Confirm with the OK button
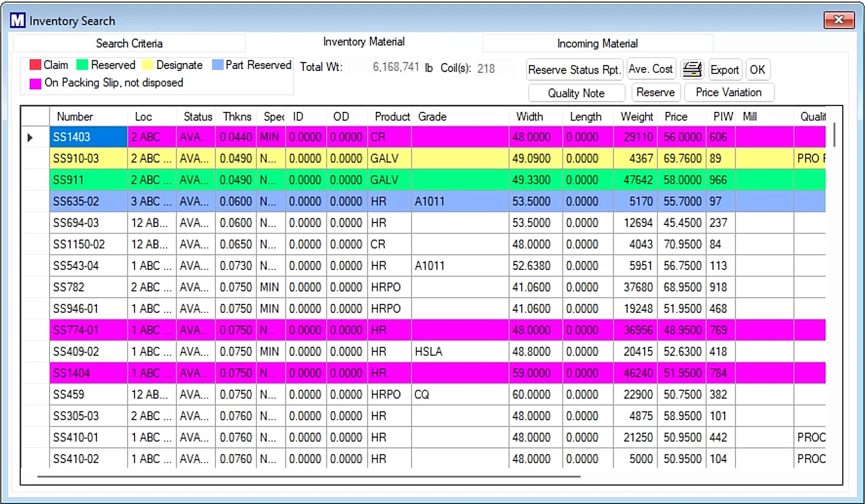Viewport: 865px width, 504px height. point(758,70)
